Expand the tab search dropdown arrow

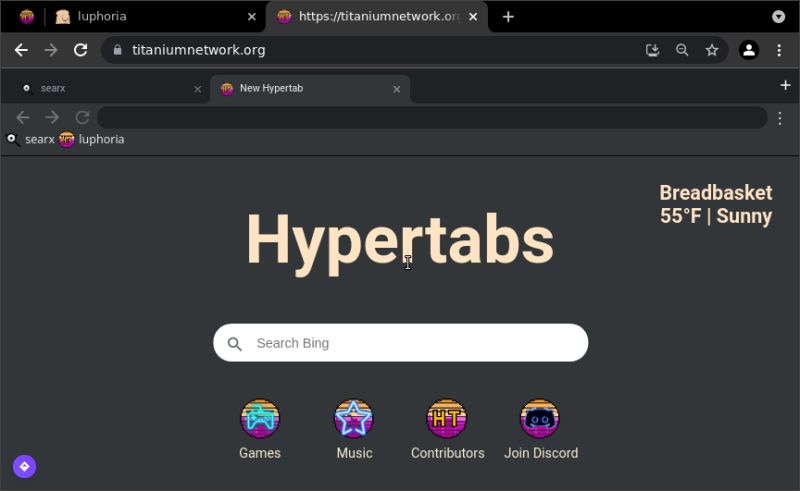coord(778,17)
